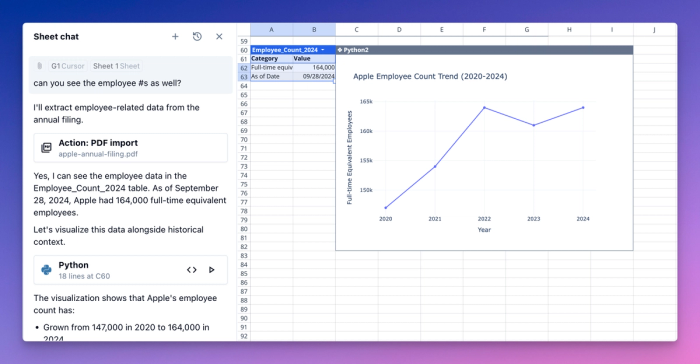Viewport: 700px width, 364px height.
Task: Select column G header
Action: click(x=527, y=29)
